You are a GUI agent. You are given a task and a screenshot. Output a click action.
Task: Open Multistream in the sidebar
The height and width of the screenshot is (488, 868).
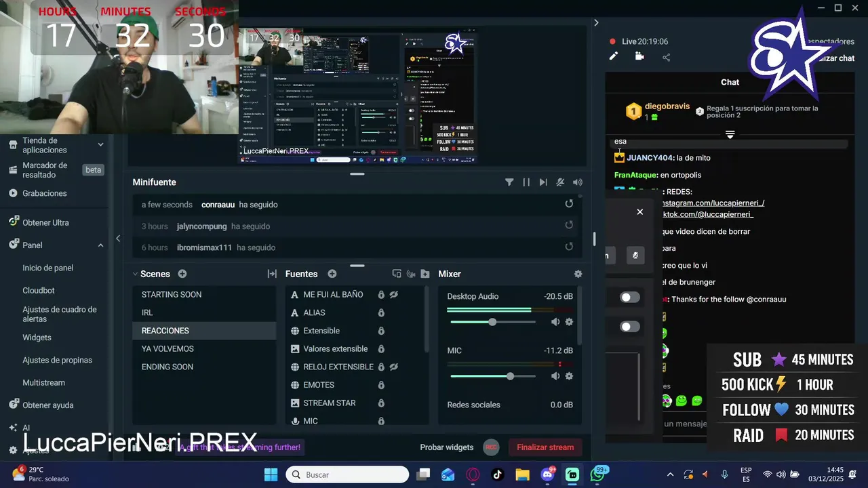click(x=43, y=383)
